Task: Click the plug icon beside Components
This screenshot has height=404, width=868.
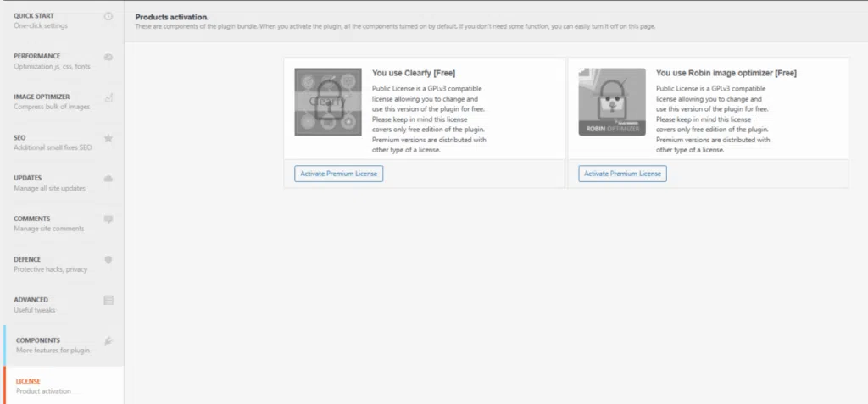Action: [x=108, y=340]
